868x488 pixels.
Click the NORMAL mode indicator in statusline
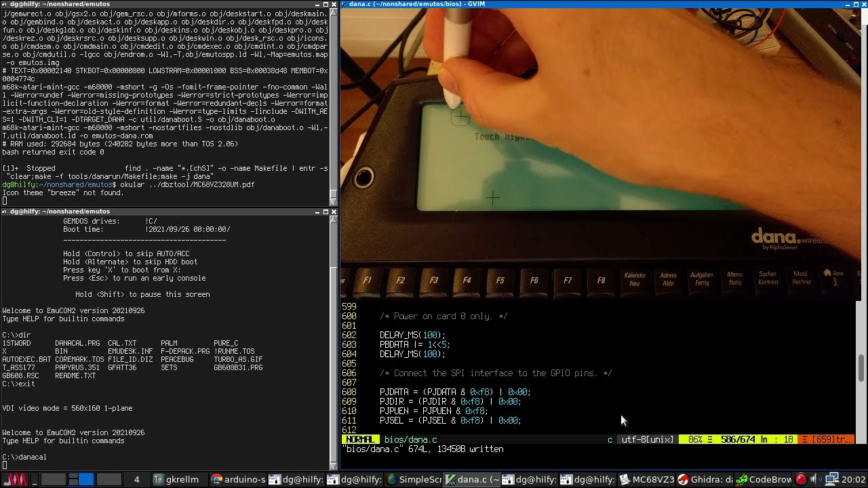click(359, 439)
